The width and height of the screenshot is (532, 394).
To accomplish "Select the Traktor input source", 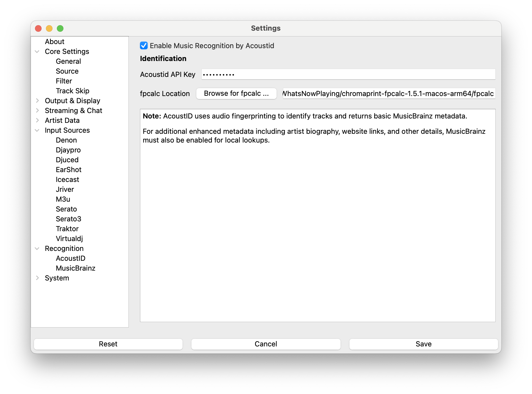I will pos(67,229).
